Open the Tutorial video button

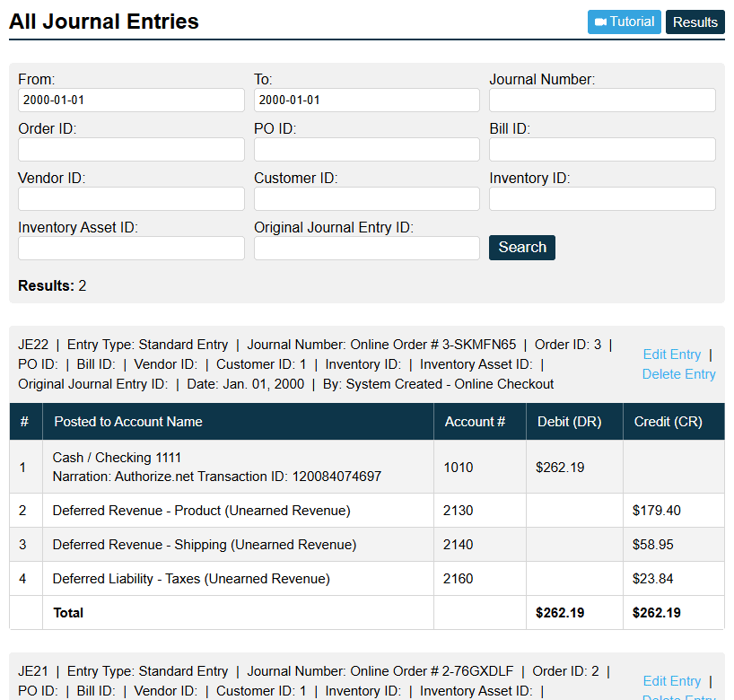(x=624, y=22)
